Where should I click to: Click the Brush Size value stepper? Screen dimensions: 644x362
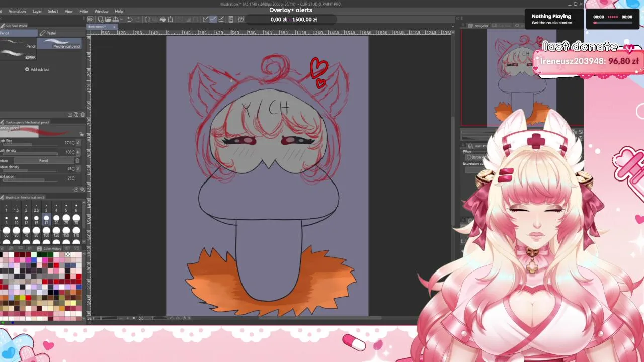pyautogui.click(x=73, y=143)
